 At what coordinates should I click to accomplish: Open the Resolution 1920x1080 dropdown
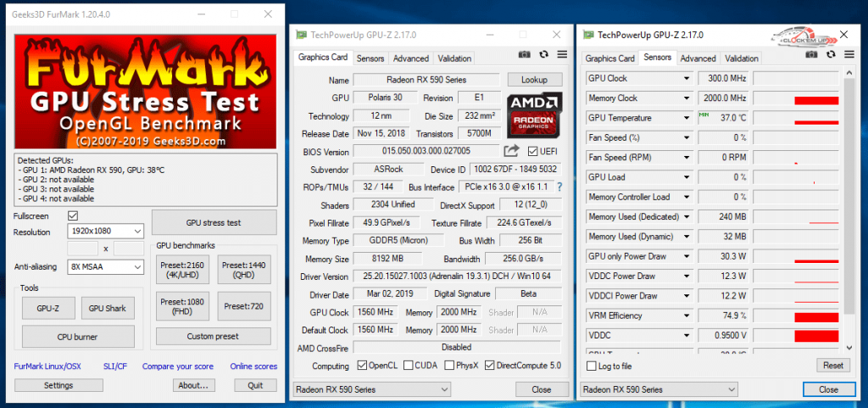click(106, 231)
